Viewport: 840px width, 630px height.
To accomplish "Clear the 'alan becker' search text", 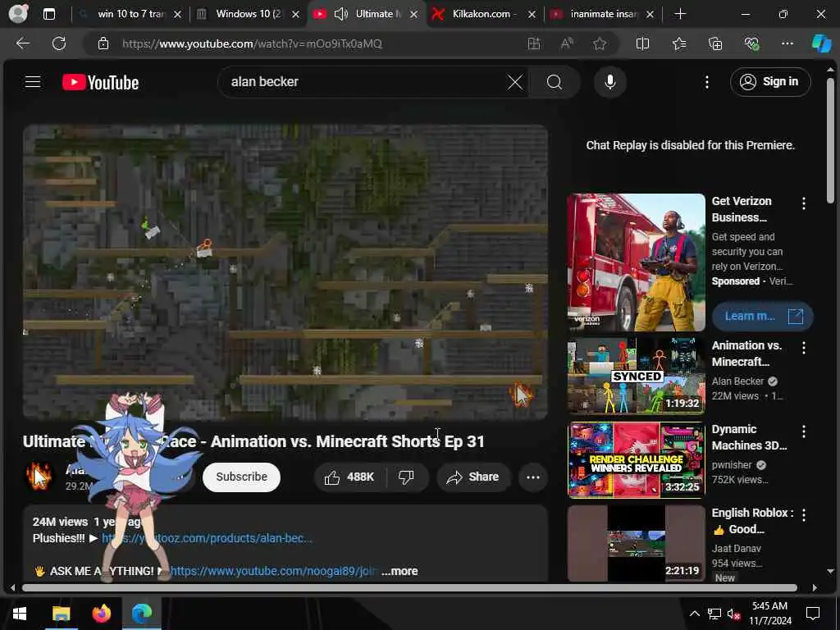I will click(x=515, y=82).
